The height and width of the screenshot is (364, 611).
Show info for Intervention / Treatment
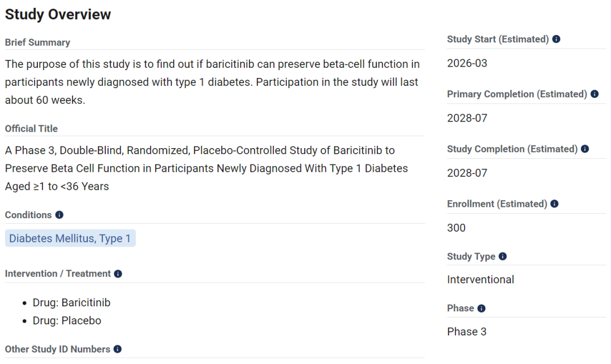[118, 274]
